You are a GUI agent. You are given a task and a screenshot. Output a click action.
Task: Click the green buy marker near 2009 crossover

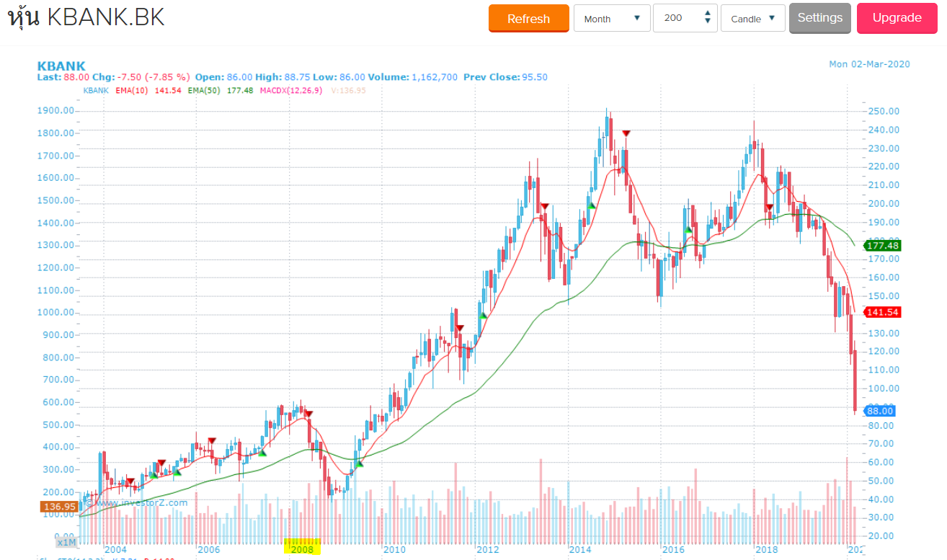pyautogui.click(x=359, y=463)
